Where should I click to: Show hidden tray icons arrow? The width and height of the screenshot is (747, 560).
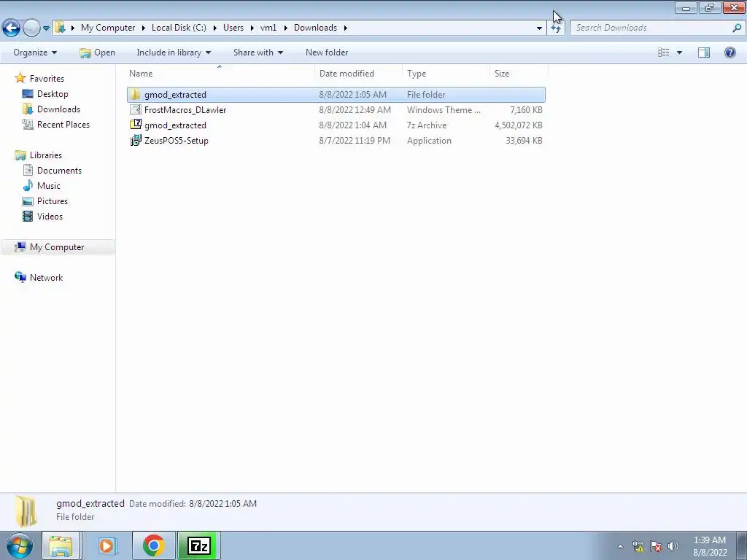pyautogui.click(x=620, y=546)
